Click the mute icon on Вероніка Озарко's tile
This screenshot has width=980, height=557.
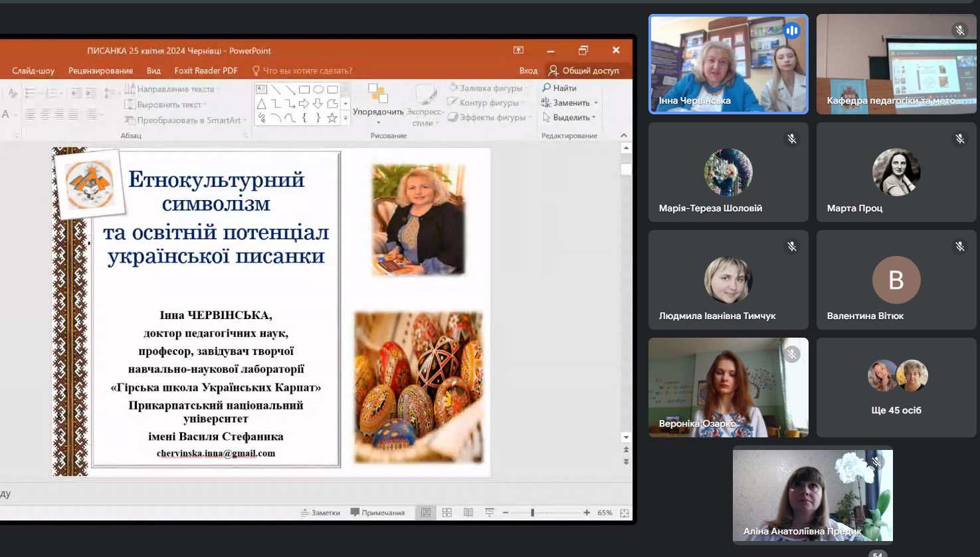[x=791, y=354]
